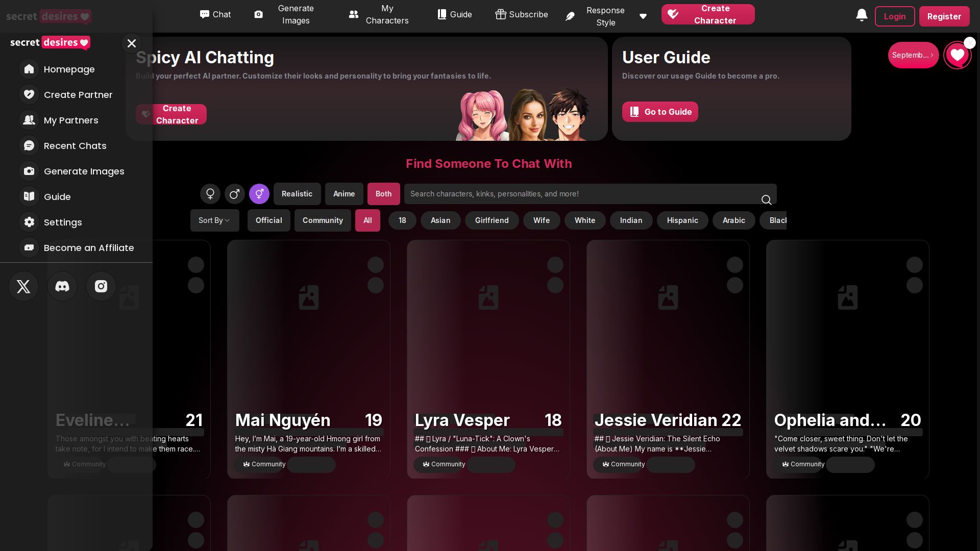Select the female gender filter icon

(x=210, y=194)
